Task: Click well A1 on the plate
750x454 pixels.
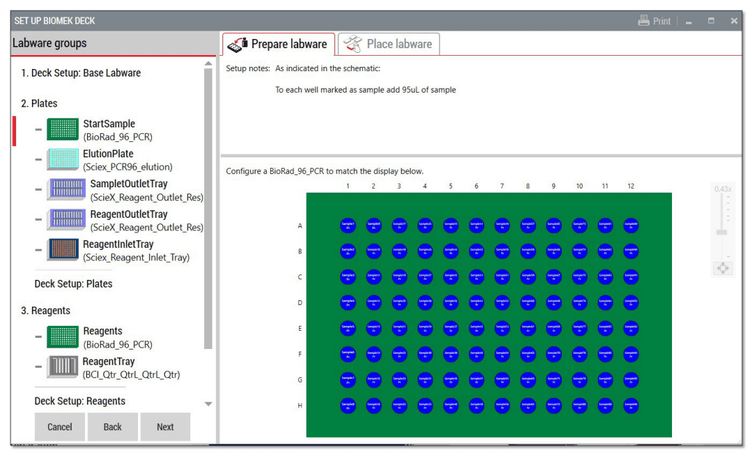Action: [x=347, y=225]
